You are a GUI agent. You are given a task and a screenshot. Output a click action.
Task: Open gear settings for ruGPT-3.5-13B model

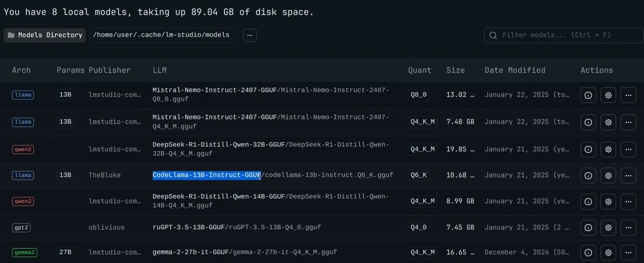[608, 227]
